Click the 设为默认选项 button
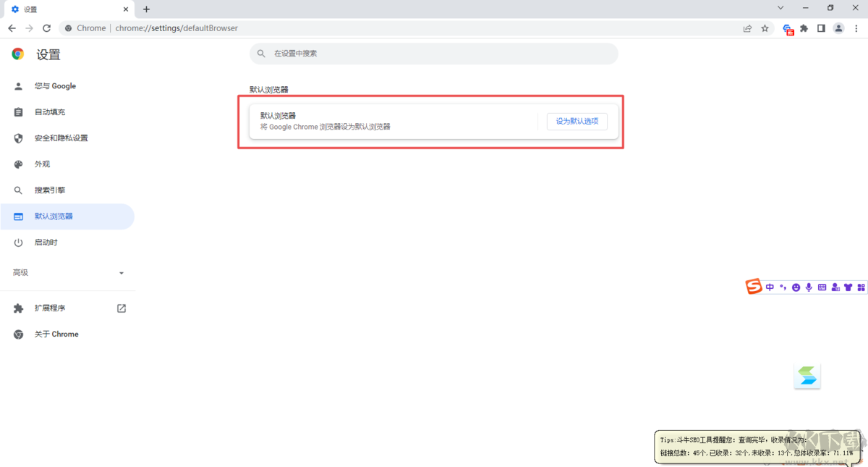 point(576,122)
